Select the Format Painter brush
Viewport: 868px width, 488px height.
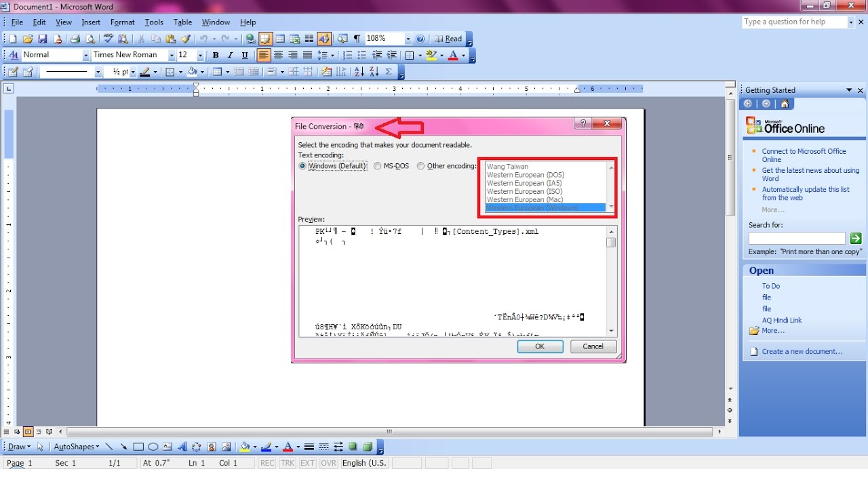(x=186, y=39)
